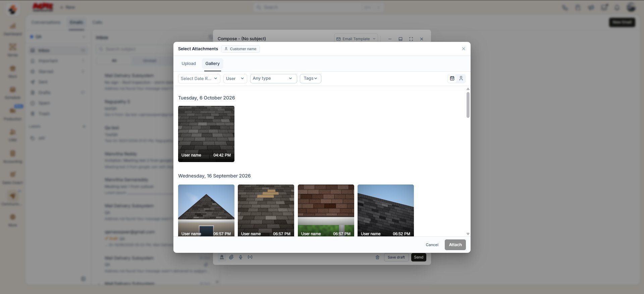Click the trash discard icon in Compose window
Viewport: 644px width, 294px height.
377,257
